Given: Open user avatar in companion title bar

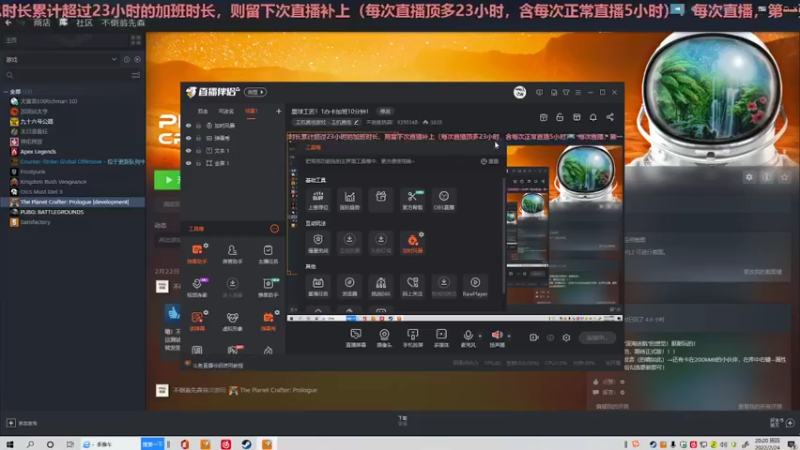Looking at the screenshot, I should (519, 92).
